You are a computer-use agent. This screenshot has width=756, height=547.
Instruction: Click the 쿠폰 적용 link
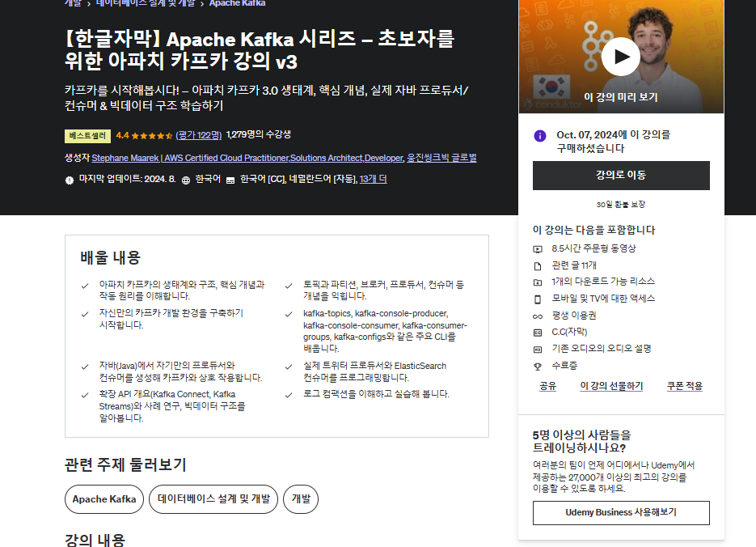pos(685,386)
